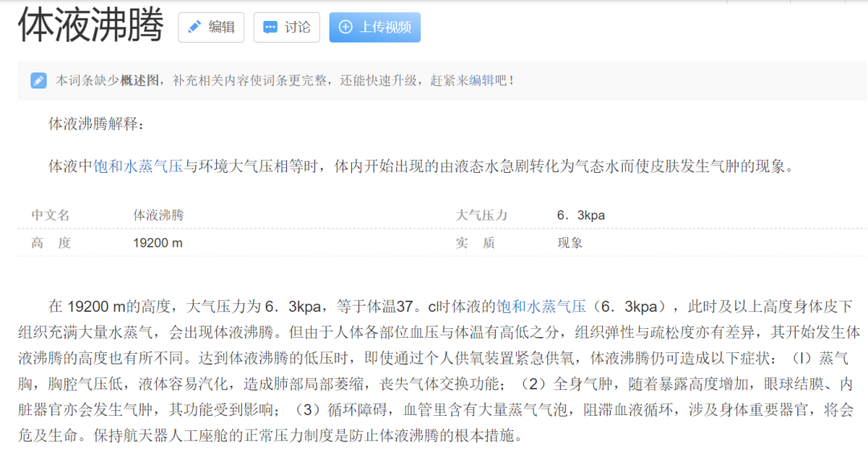The width and height of the screenshot is (868, 452).
Task: Click the 上传视频 upload video button
Action: coord(375,27)
